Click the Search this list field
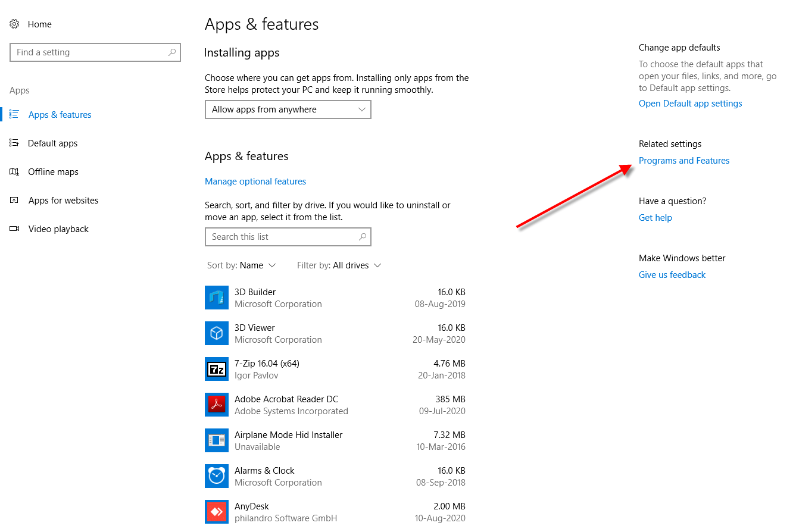796x532 pixels. pyautogui.click(x=288, y=237)
